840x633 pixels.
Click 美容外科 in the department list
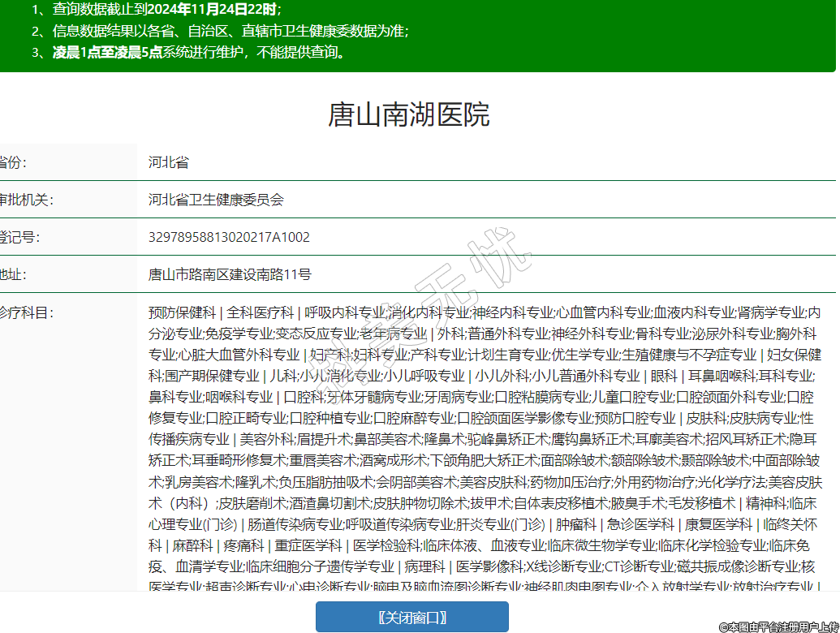pos(266,439)
